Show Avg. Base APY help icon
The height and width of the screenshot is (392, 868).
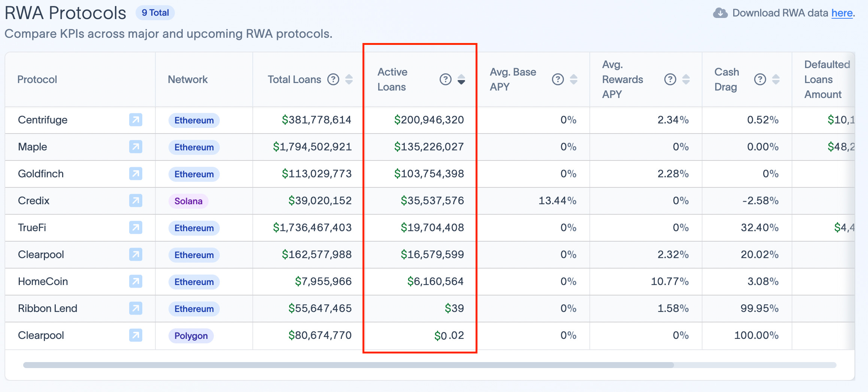[558, 79]
